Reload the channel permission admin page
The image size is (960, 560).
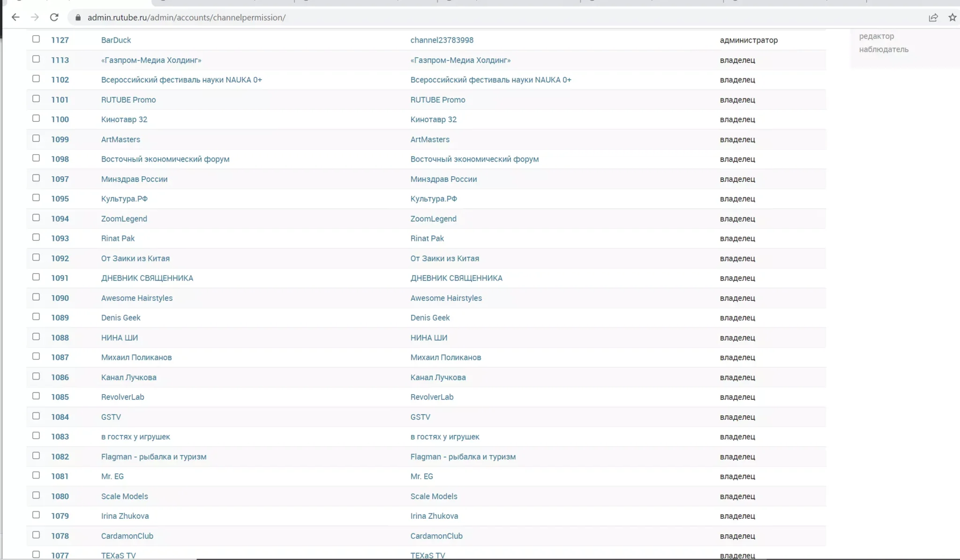pos(54,17)
